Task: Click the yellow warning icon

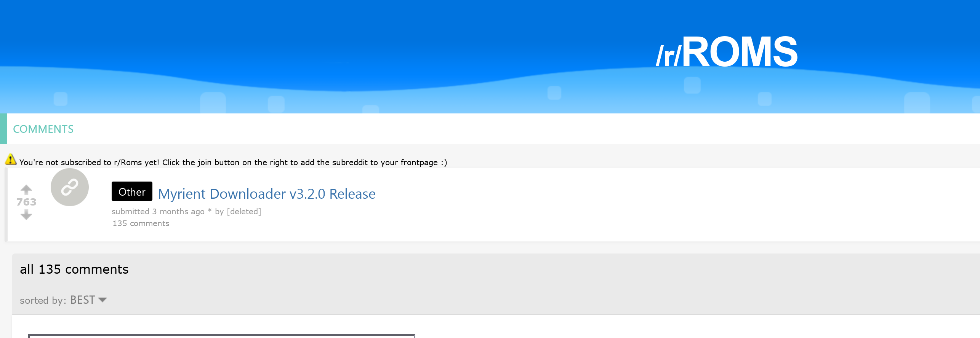Action: [11, 159]
